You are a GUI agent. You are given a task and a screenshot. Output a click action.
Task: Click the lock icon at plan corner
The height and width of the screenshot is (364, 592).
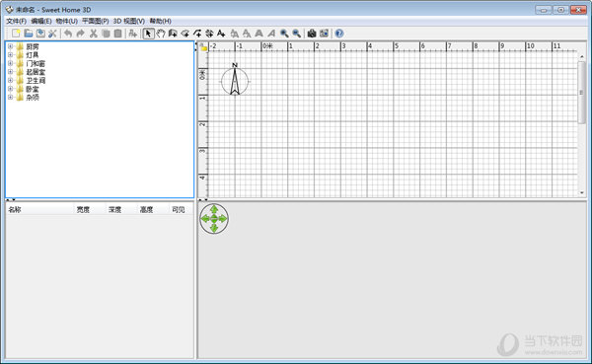point(203,47)
